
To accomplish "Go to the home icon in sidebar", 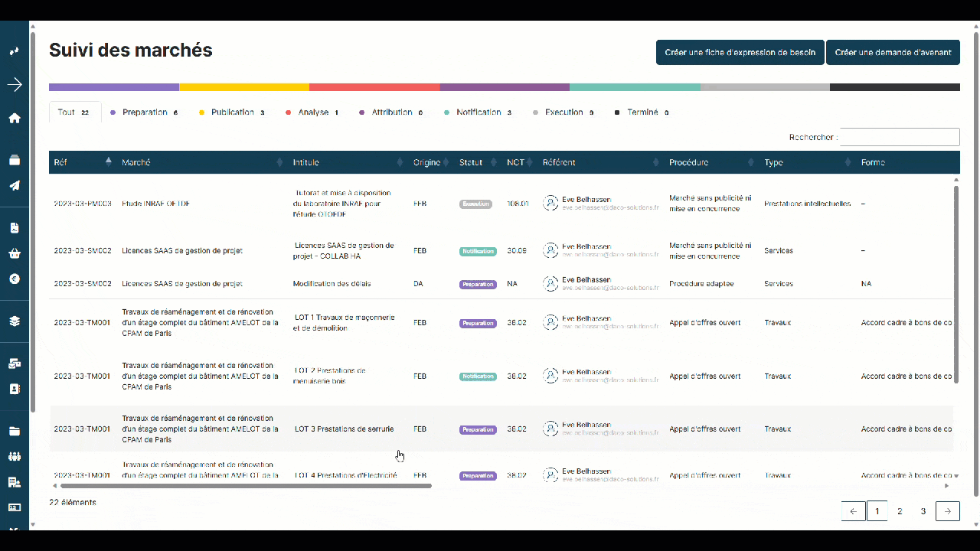I will pyautogui.click(x=15, y=118).
